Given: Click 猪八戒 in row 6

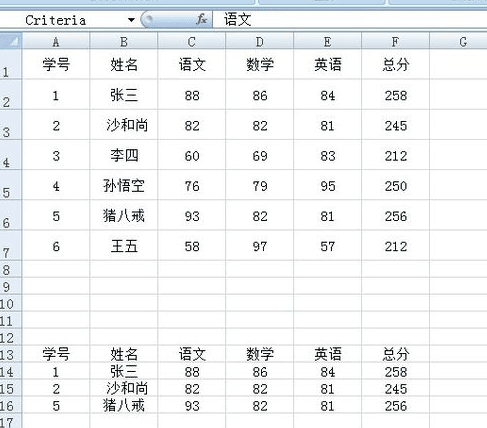Looking at the screenshot, I should (x=124, y=216).
